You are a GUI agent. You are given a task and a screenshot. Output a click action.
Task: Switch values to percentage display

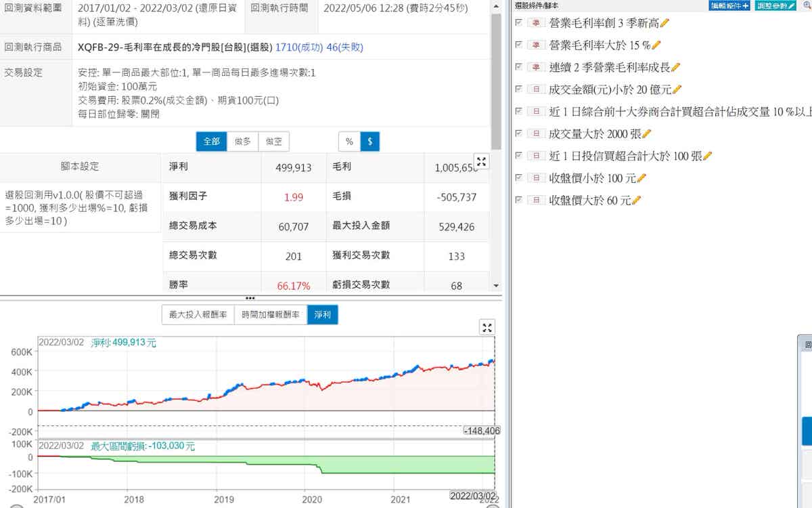[349, 142]
